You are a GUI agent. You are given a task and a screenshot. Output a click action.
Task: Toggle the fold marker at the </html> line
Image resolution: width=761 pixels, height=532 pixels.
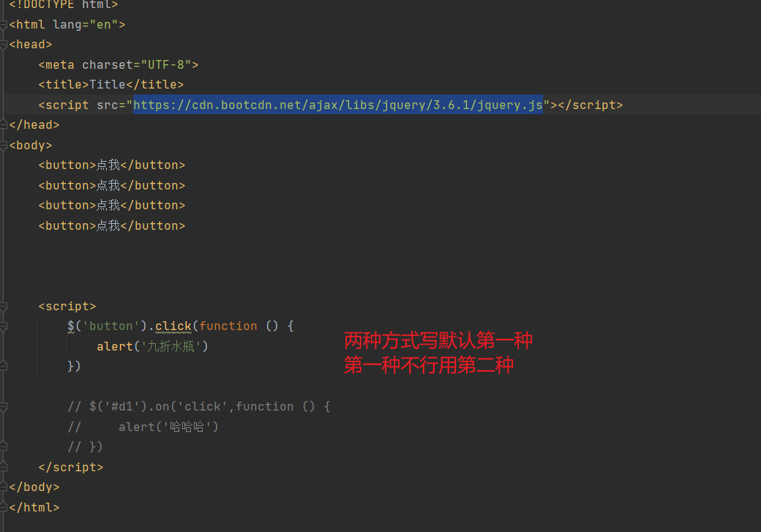pos(4,508)
